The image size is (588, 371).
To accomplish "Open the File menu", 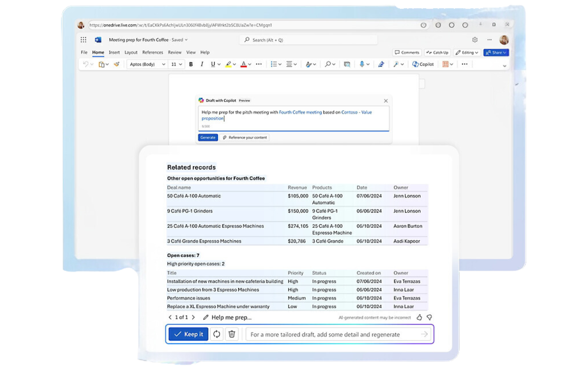I will pyautogui.click(x=84, y=53).
